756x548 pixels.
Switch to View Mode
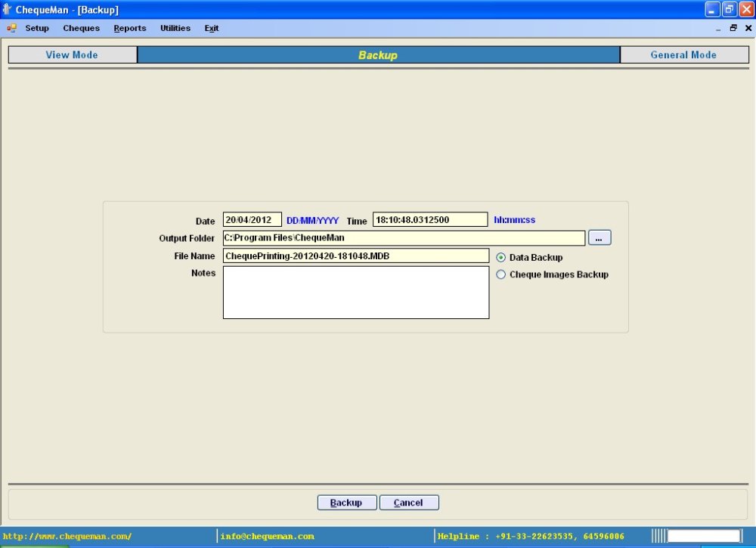pos(73,55)
